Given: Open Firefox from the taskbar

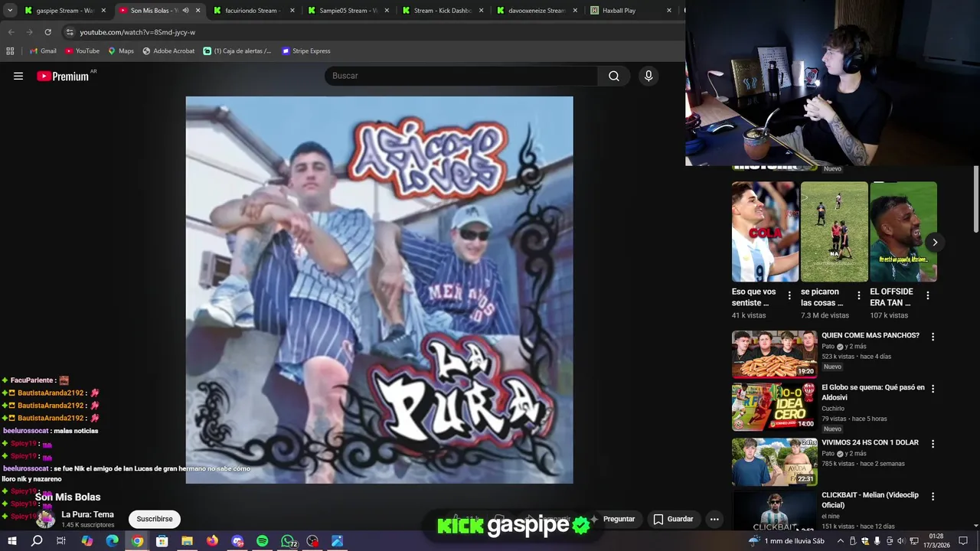Looking at the screenshot, I should 212,541.
